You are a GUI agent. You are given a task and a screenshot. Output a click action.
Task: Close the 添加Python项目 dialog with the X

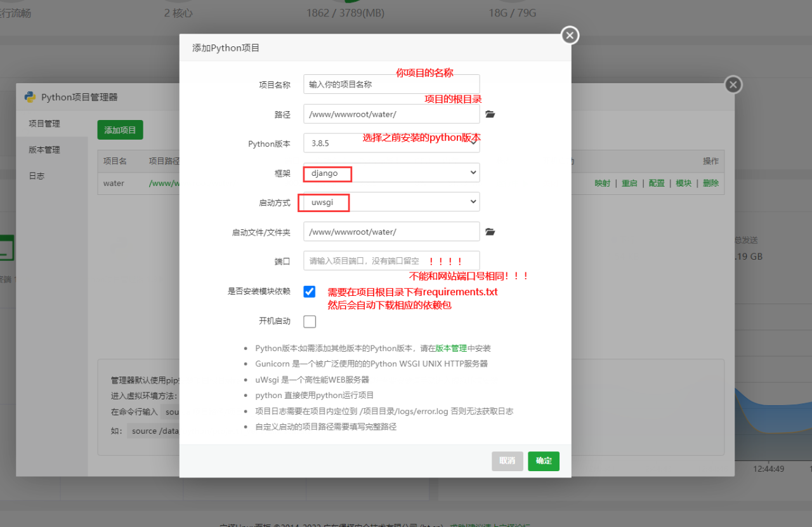tap(570, 36)
